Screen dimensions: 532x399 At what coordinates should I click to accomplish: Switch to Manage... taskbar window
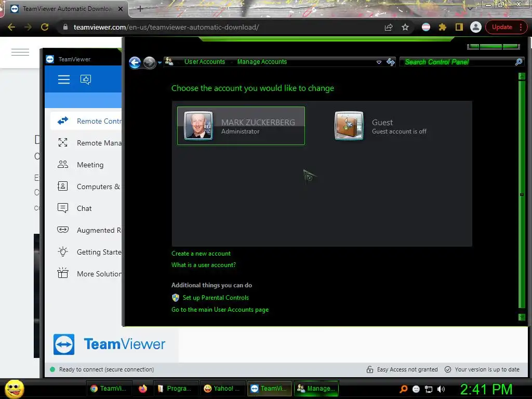tap(316, 389)
